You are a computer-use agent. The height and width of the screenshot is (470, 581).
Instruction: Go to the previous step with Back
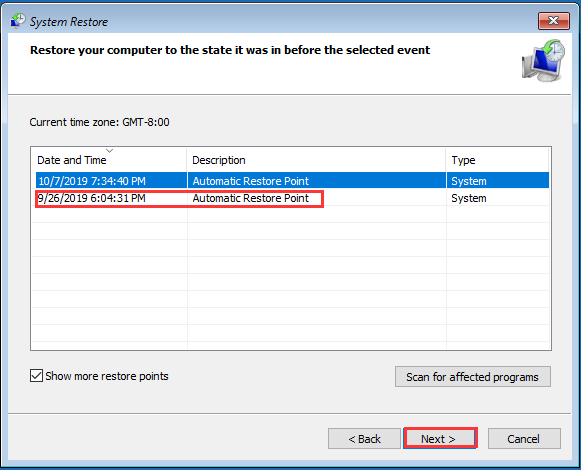tap(364, 439)
